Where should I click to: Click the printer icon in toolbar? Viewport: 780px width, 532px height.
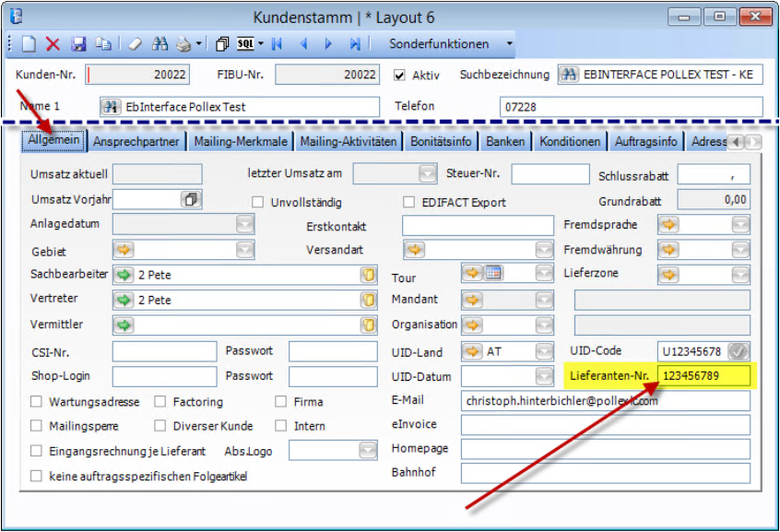(x=183, y=44)
